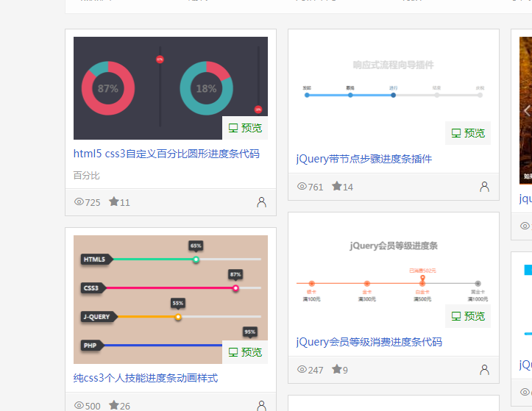Click the star icon beside 9
Image resolution: width=532 pixels, height=411 pixels.
(x=336, y=370)
